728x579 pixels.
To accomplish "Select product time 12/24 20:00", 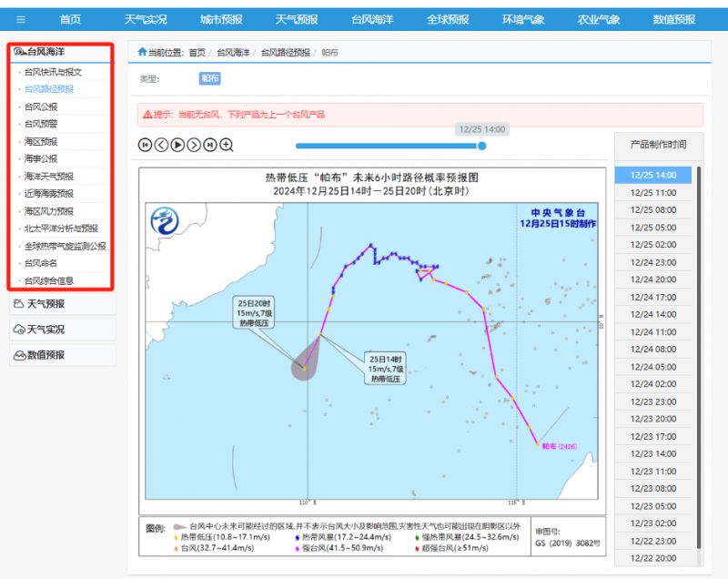I will pyautogui.click(x=653, y=279).
